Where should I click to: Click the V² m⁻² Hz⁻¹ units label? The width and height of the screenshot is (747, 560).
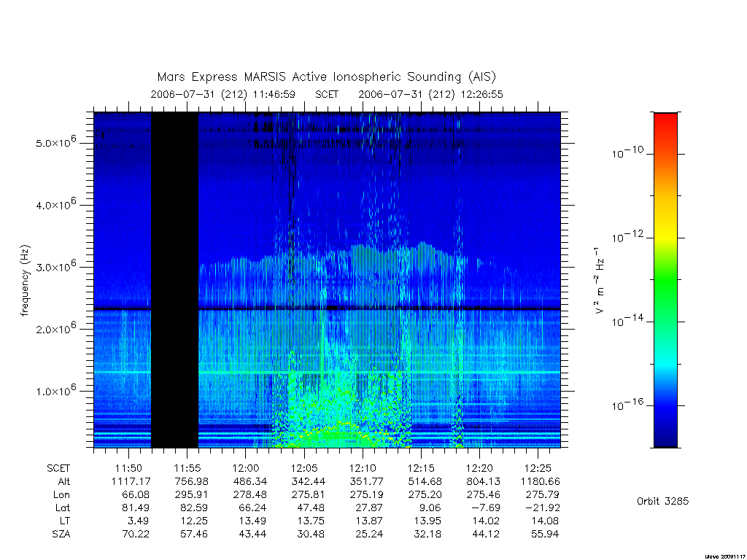click(600, 280)
